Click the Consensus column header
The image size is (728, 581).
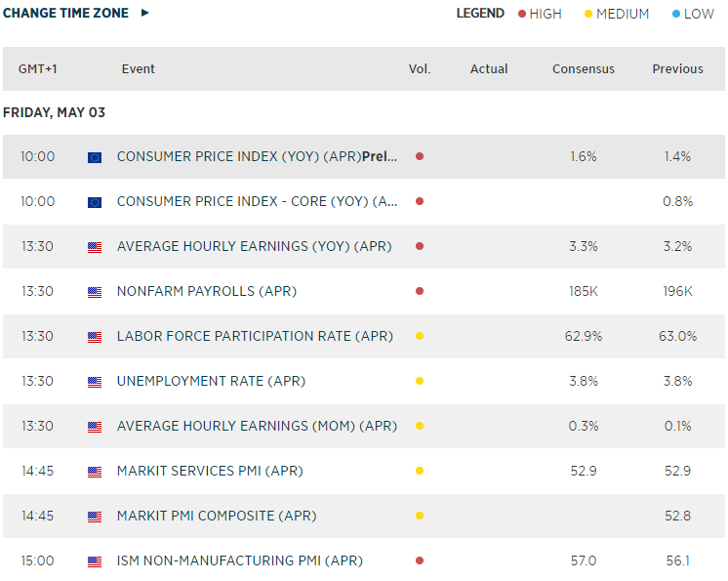tap(584, 69)
